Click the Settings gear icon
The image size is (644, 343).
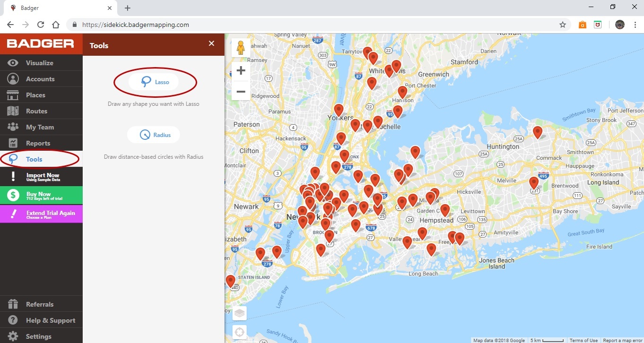click(x=13, y=336)
